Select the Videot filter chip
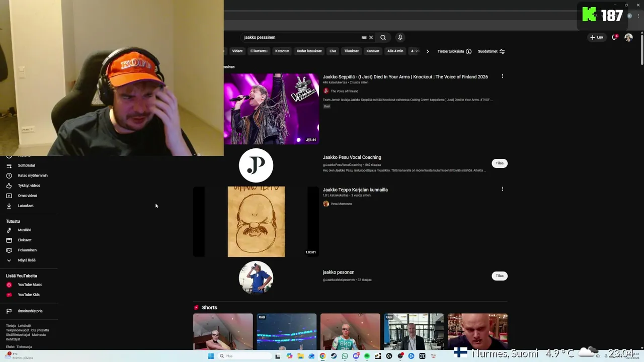The height and width of the screenshot is (362, 644). point(237,51)
